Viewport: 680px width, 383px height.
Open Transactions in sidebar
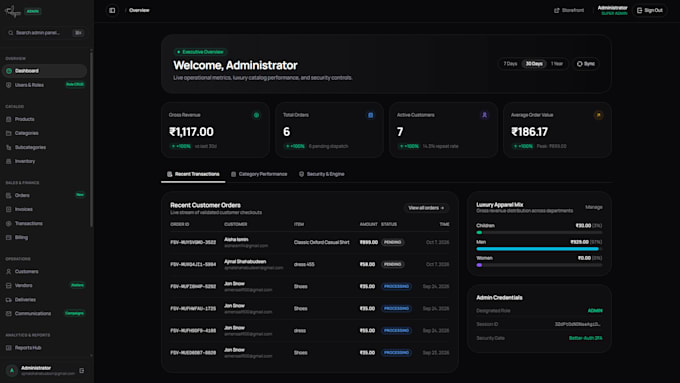[44, 223]
